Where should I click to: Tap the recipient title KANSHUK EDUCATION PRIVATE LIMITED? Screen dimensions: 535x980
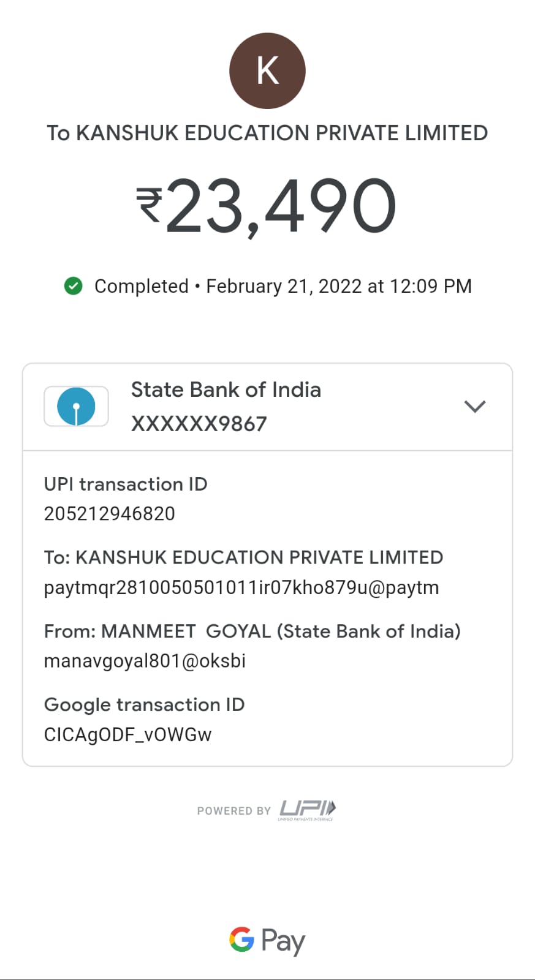point(267,133)
